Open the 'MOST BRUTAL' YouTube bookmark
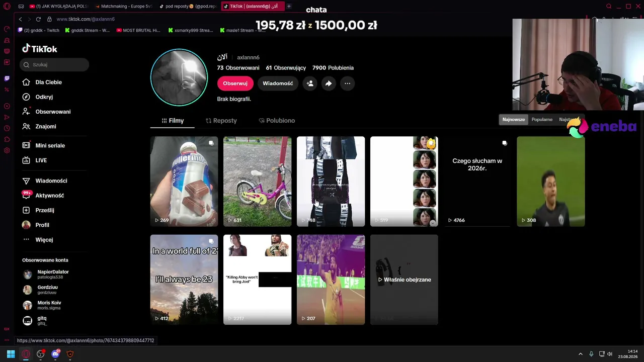This screenshot has width=644, height=362. coord(138,30)
